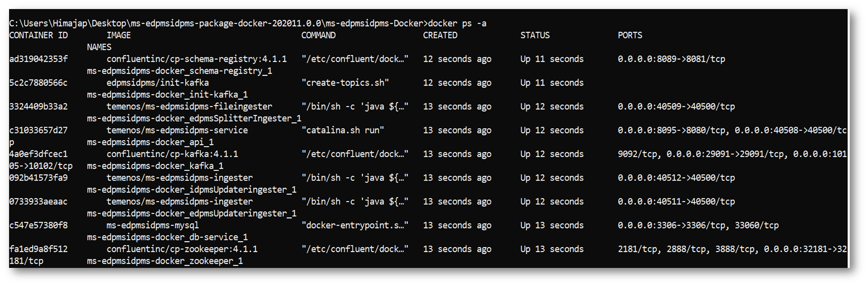Viewport: 868px width, 286px height.
Task: Click the ms-edpmsidpms-mysql image name
Action: (x=153, y=225)
